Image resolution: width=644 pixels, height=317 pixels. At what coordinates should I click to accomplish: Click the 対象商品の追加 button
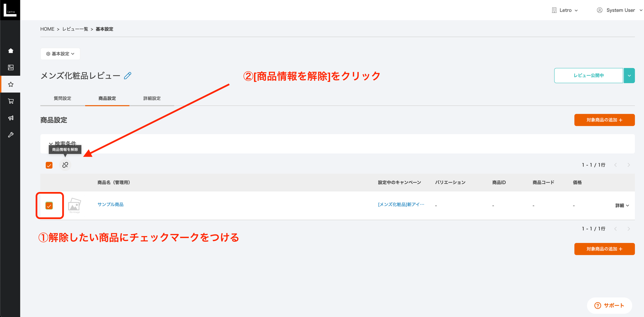(x=604, y=120)
